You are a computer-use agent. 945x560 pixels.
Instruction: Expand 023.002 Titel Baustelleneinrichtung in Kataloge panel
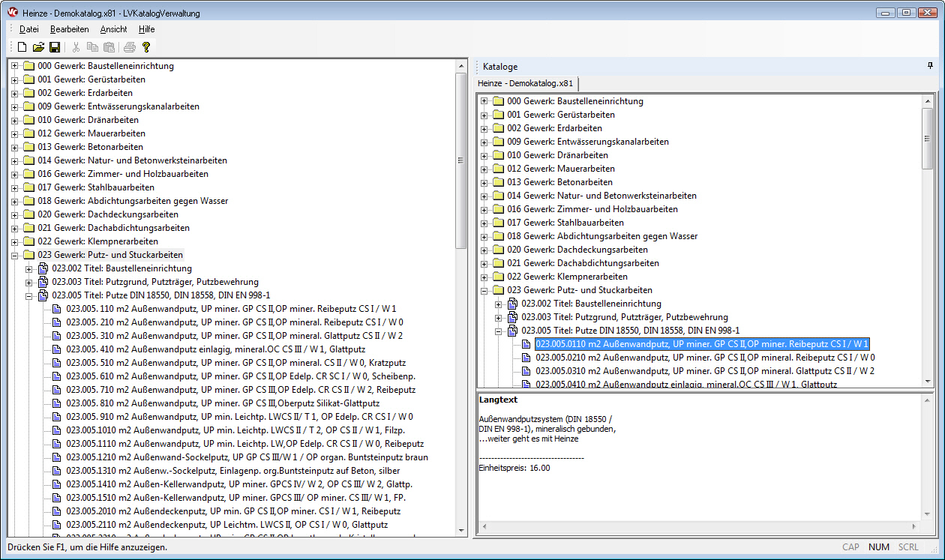pos(498,304)
